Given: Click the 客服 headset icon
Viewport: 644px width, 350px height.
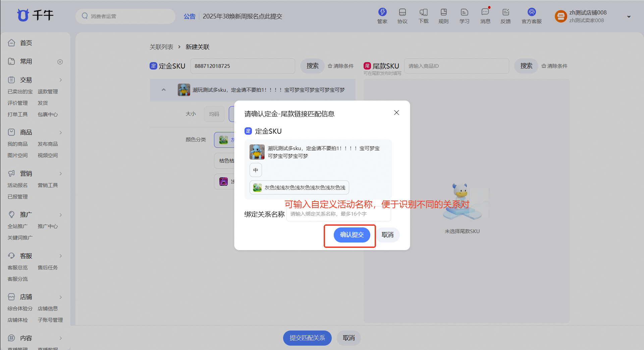Looking at the screenshot, I should point(11,256).
